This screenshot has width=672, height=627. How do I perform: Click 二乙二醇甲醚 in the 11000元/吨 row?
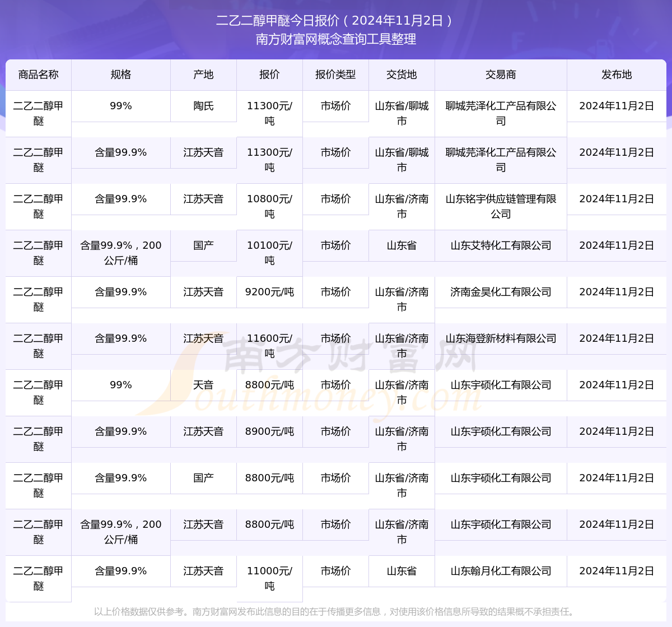[x=39, y=578]
